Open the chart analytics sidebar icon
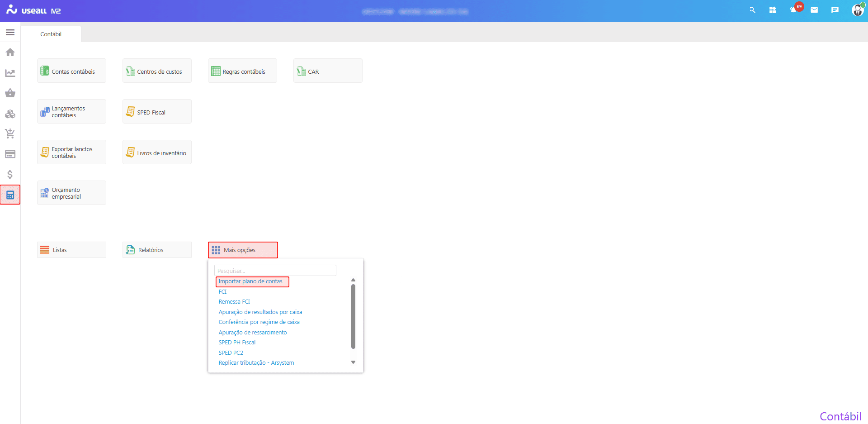Image resolution: width=868 pixels, height=424 pixels. pyautogui.click(x=10, y=73)
